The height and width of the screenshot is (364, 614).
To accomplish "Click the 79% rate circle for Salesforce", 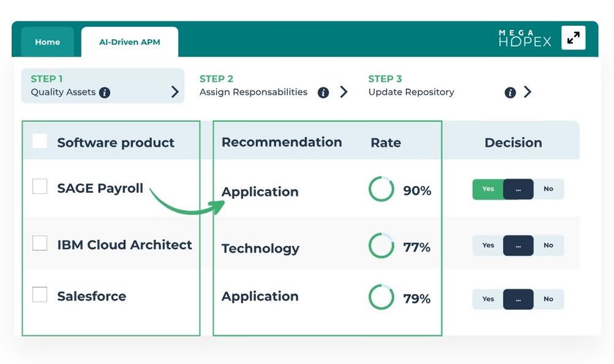I will pyautogui.click(x=381, y=298).
